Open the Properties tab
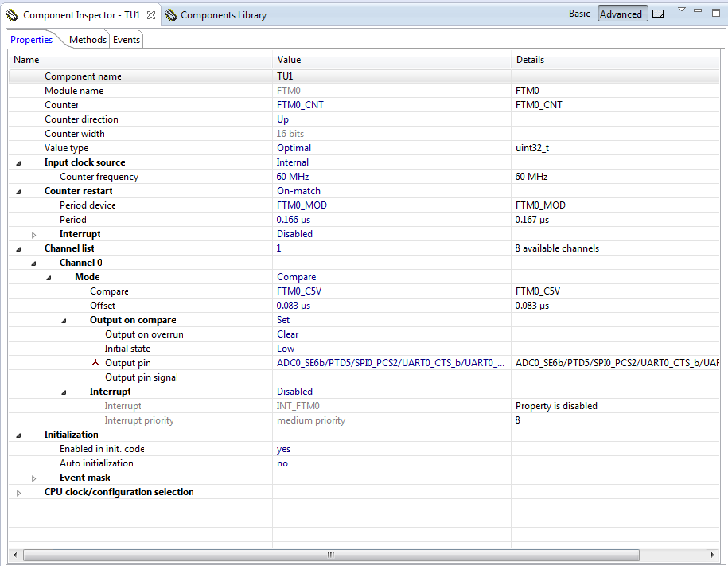The image size is (728, 566). coord(32,40)
